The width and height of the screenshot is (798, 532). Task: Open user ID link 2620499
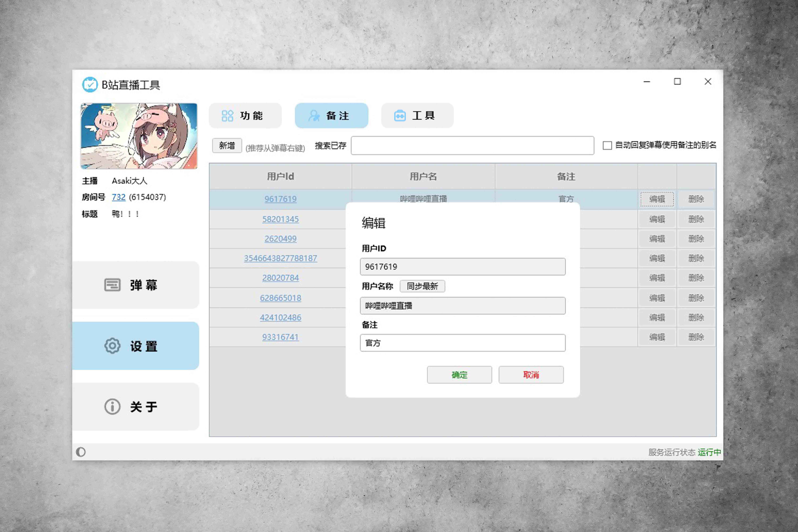point(281,239)
